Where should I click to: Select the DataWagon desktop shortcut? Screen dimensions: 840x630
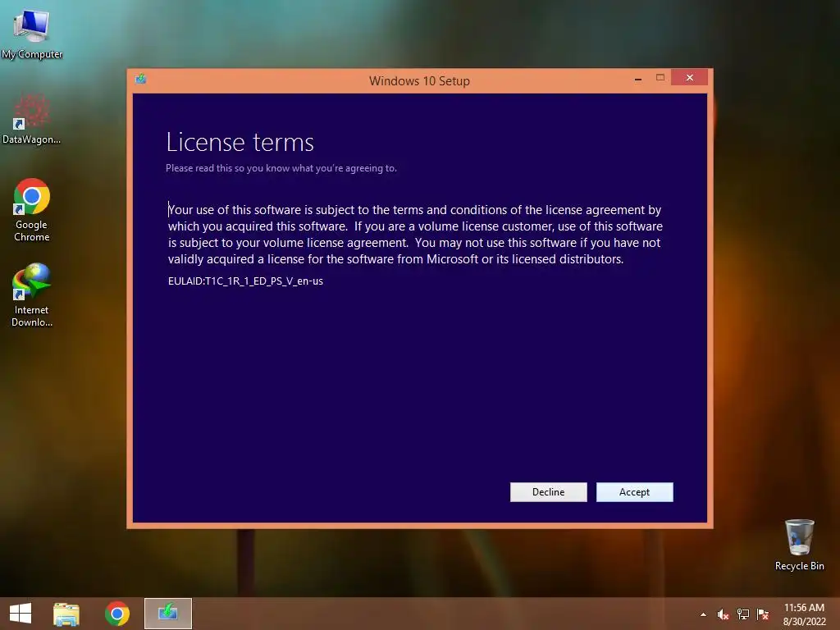click(32, 119)
